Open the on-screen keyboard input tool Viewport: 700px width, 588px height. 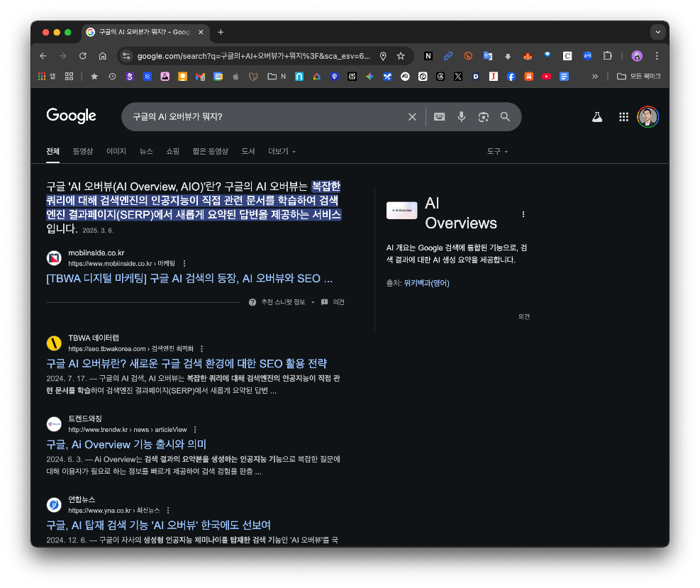click(x=439, y=117)
